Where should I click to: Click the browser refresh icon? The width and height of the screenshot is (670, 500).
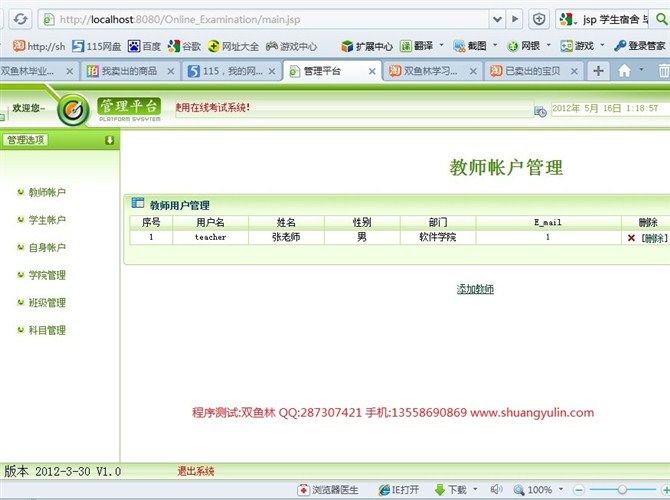pos(20,18)
